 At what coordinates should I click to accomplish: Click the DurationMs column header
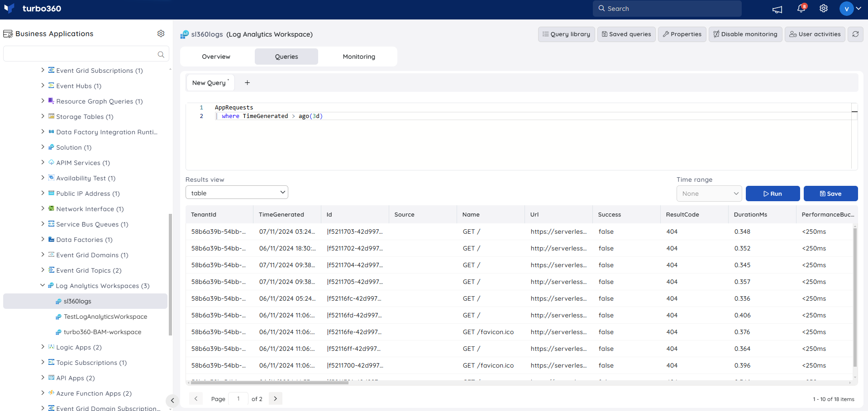click(763, 214)
